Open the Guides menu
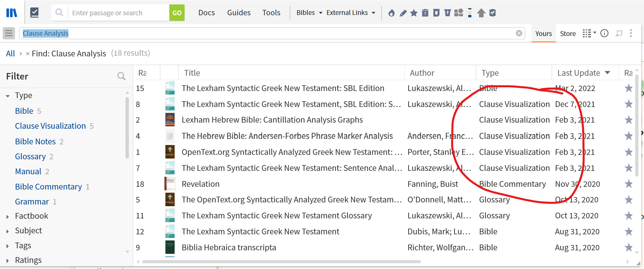This screenshot has height=269, width=644. coord(239,13)
